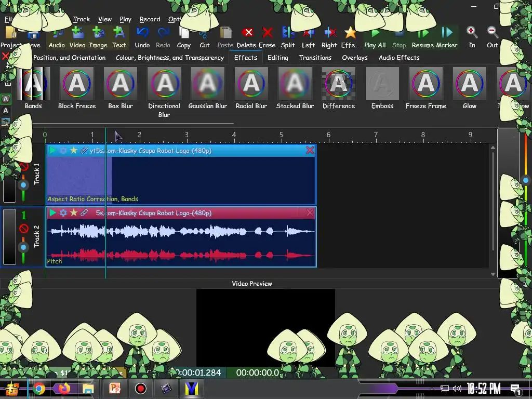This screenshot has height=399, width=532.
Task: Click the Cut toolbar icon
Action: pyautogui.click(x=204, y=37)
